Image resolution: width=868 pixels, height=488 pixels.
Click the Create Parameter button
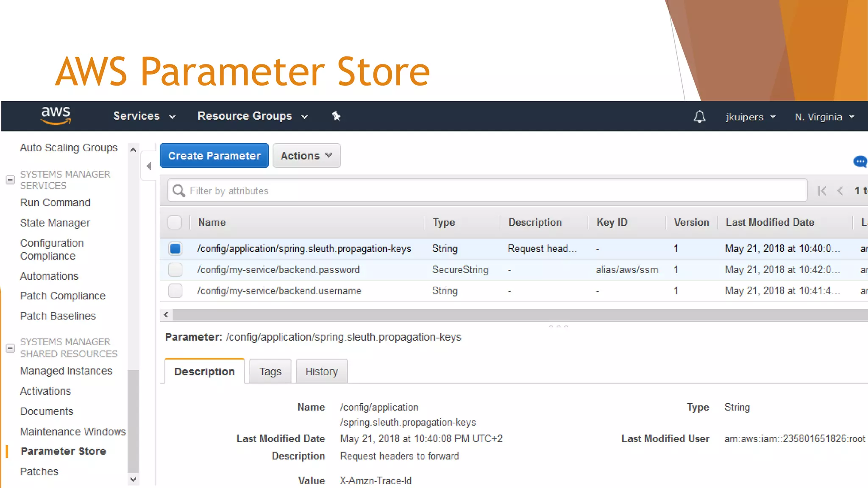click(214, 155)
